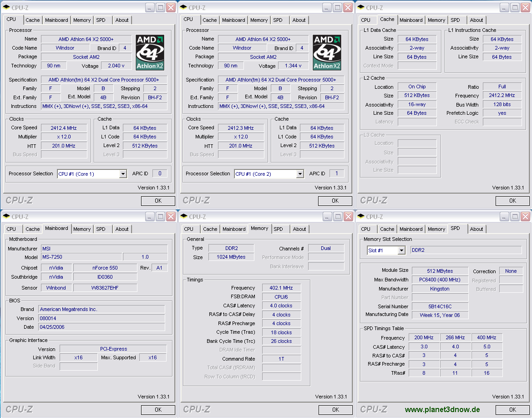This screenshot has width=532, height=418.
Task: Click the chipset value nForce 550
Action: 105,268
